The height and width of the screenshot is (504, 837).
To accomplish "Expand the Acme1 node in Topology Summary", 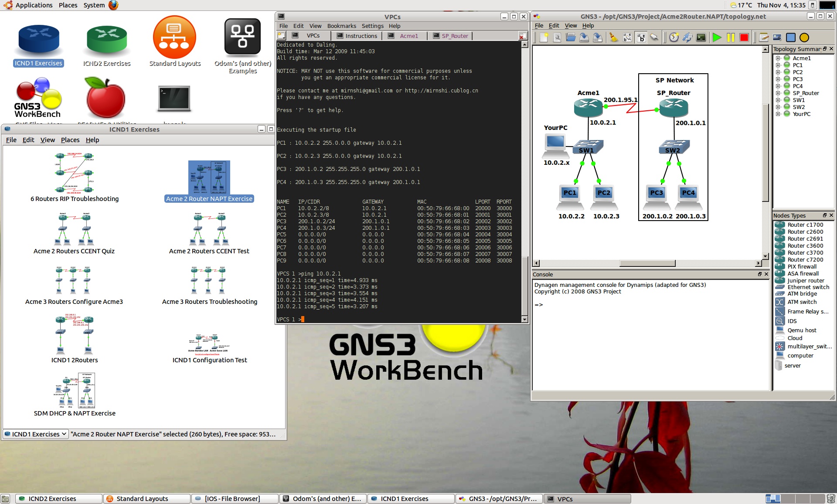I will pyautogui.click(x=778, y=58).
